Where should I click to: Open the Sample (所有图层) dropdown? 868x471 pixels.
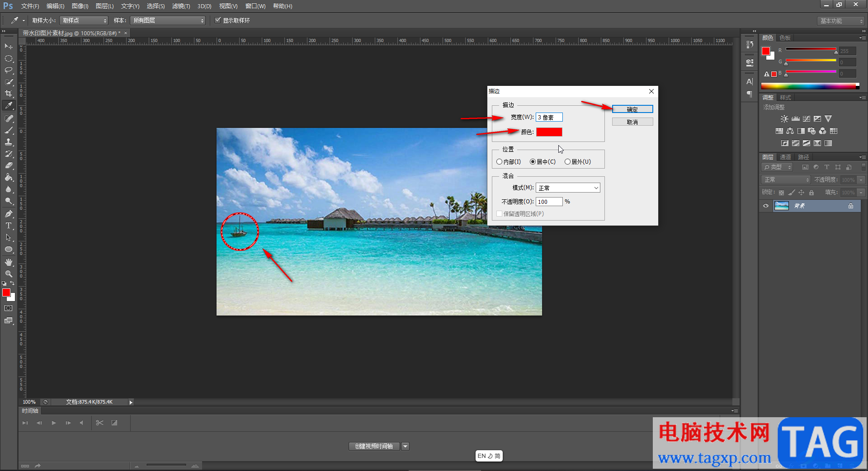[168, 20]
